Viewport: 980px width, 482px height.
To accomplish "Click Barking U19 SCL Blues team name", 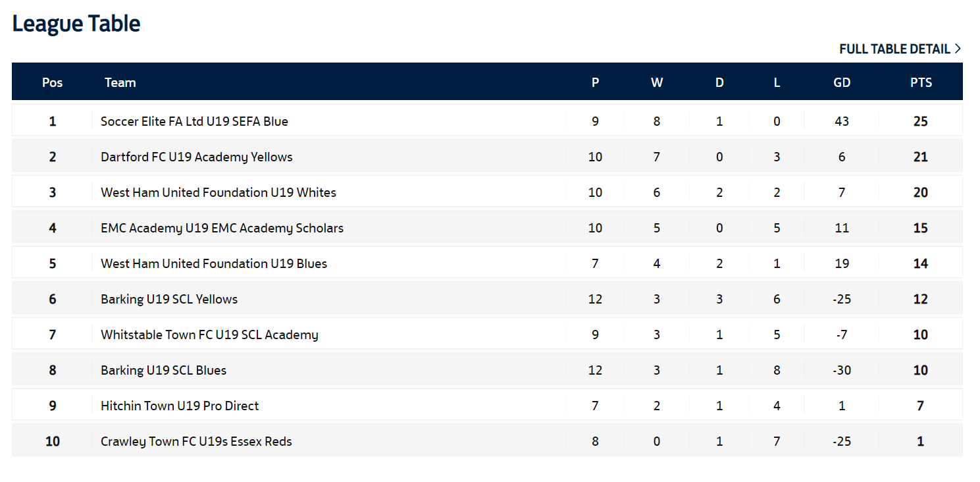I will pyautogui.click(x=163, y=370).
